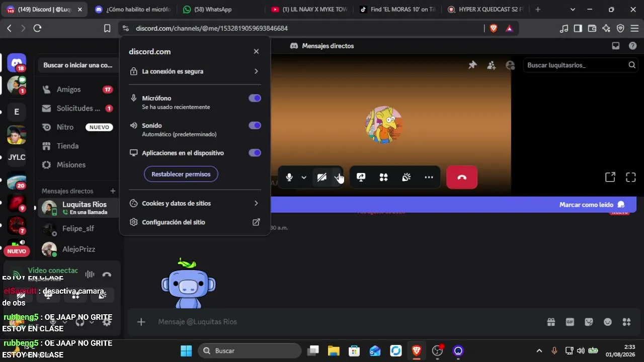Open the GIF picker
The width and height of the screenshot is (644, 362).
pyautogui.click(x=570, y=322)
